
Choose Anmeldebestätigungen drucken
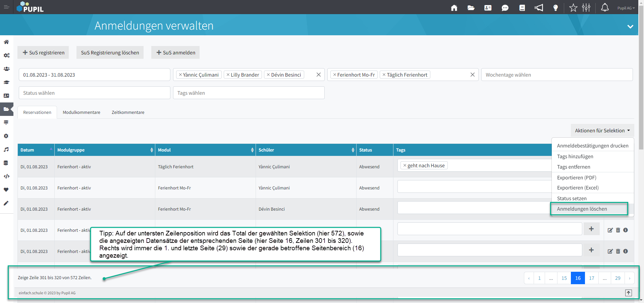[x=593, y=145]
